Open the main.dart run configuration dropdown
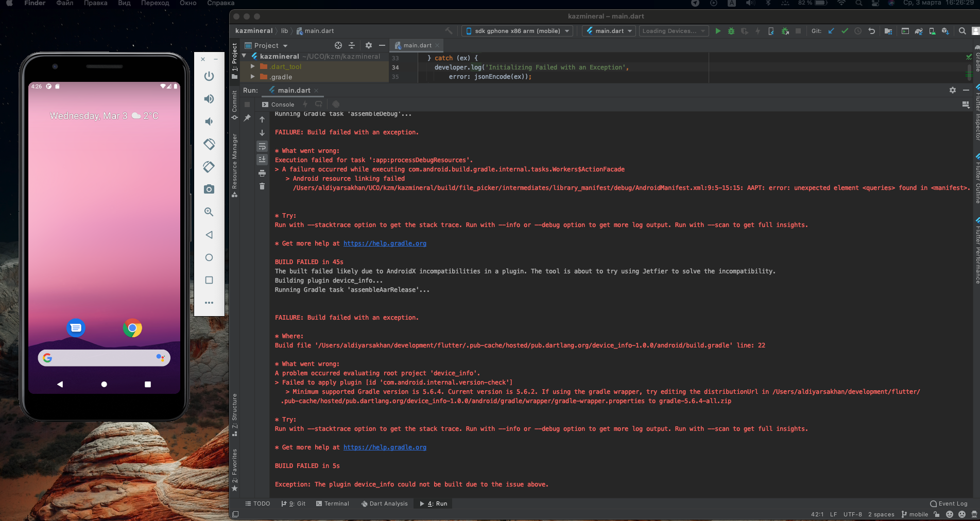The image size is (980, 521). click(609, 31)
